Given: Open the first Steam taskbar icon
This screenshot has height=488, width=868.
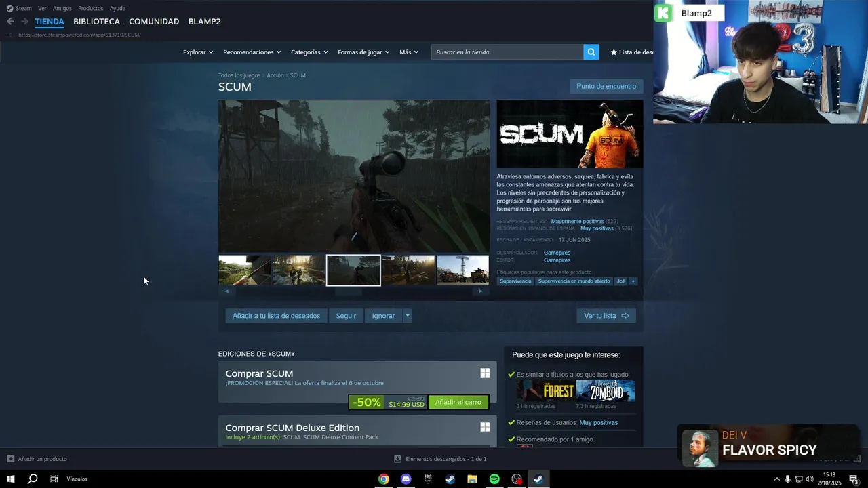Looking at the screenshot, I should click(450, 479).
